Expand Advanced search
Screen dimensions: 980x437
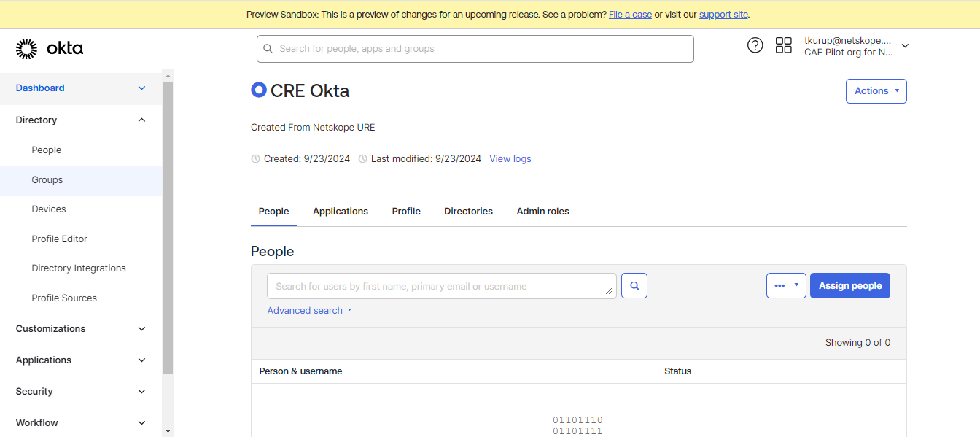[310, 310]
